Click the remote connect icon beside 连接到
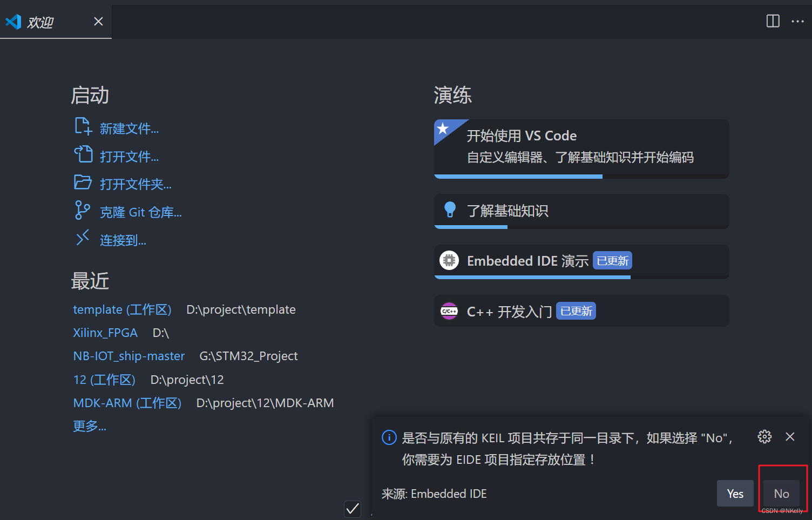The image size is (812, 520). [83, 238]
